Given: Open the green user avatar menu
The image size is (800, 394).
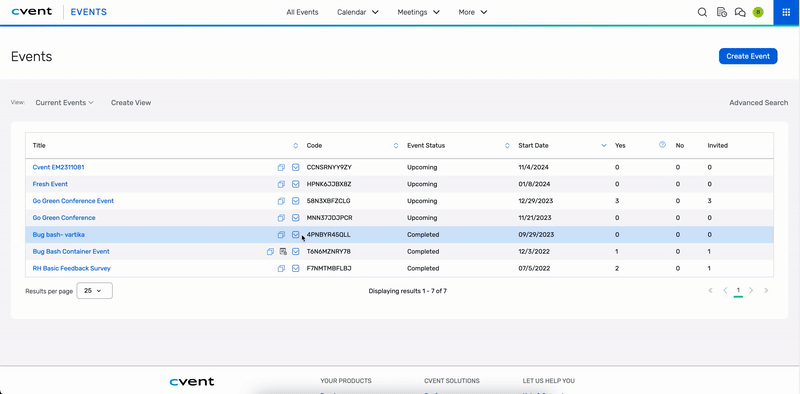Looking at the screenshot, I should point(758,12).
